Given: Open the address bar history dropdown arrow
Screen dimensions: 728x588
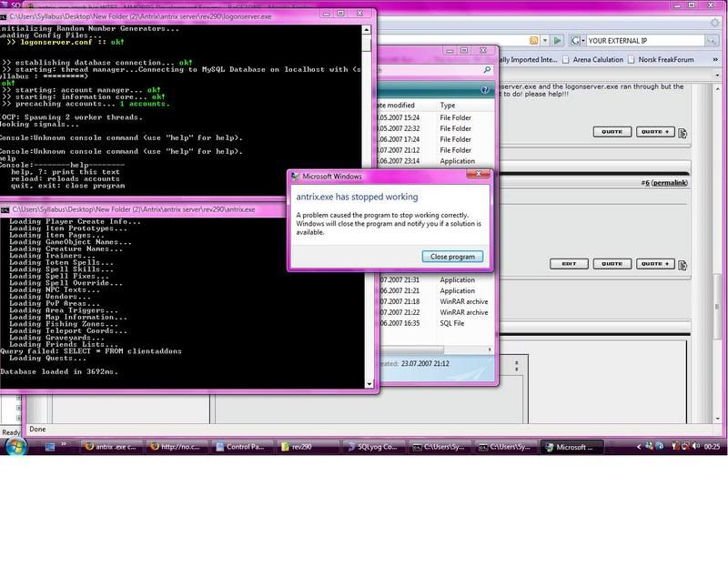Looking at the screenshot, I should pyautogui.click(x=543, y=41).
